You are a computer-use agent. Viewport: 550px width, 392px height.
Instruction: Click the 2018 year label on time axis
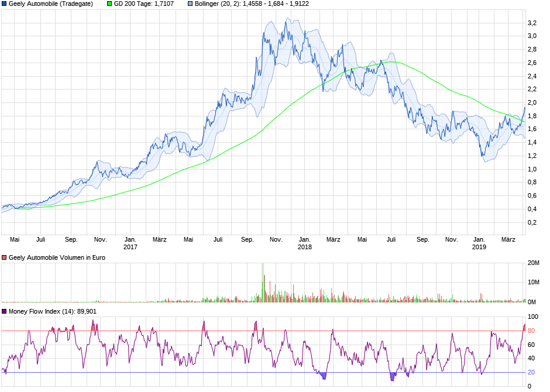[305, 247]
